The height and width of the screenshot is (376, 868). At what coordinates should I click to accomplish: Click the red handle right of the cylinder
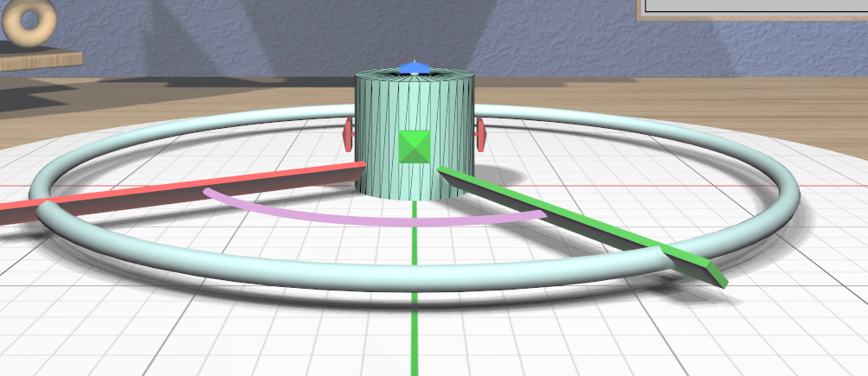[480, 134]
